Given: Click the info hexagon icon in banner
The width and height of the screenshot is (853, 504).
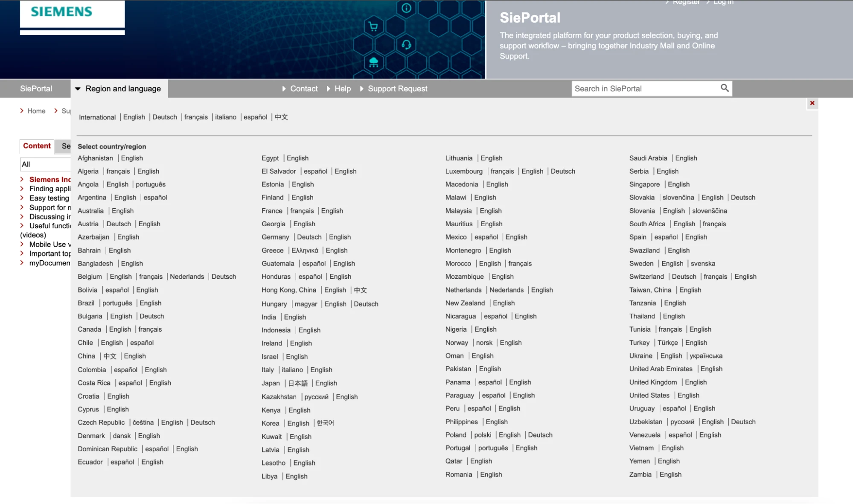Looking at the screenshot, I should click(406, 8).
